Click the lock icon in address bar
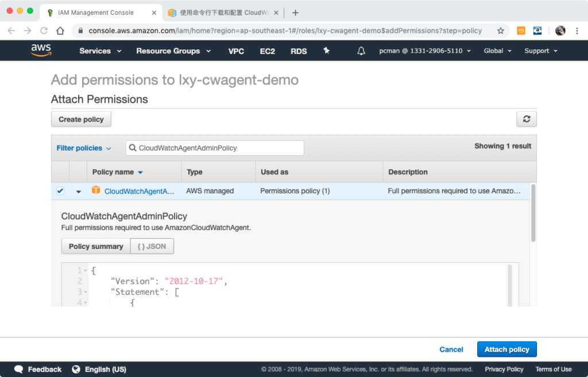This screenshot has width=588, height=377. [80, 31]
